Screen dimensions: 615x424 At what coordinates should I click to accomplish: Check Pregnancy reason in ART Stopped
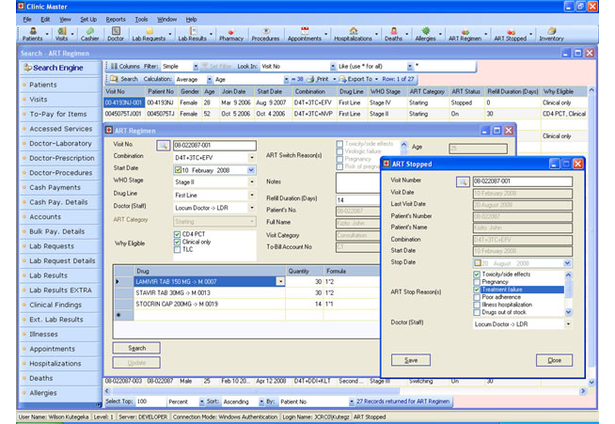click(x=477, y=282)
